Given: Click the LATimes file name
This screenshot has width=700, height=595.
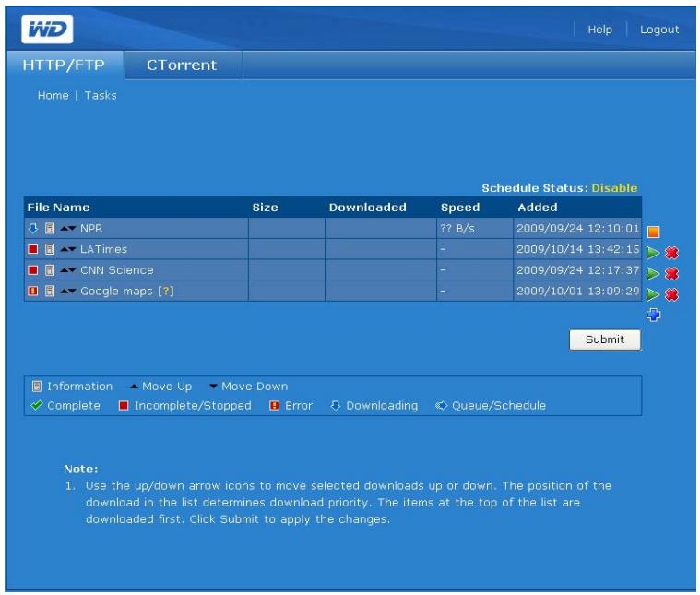Looking at the screenshot, I should [x=103, y=249].
